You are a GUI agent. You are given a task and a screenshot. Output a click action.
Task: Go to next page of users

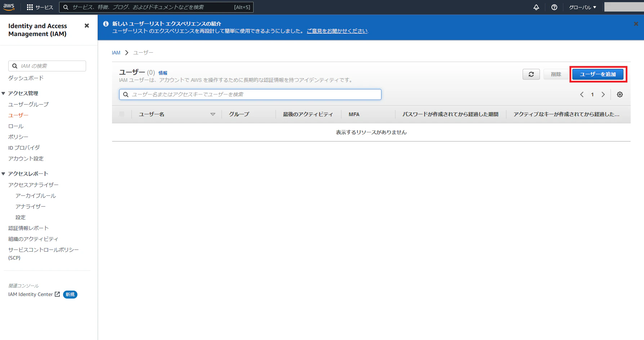click(603, 94)
